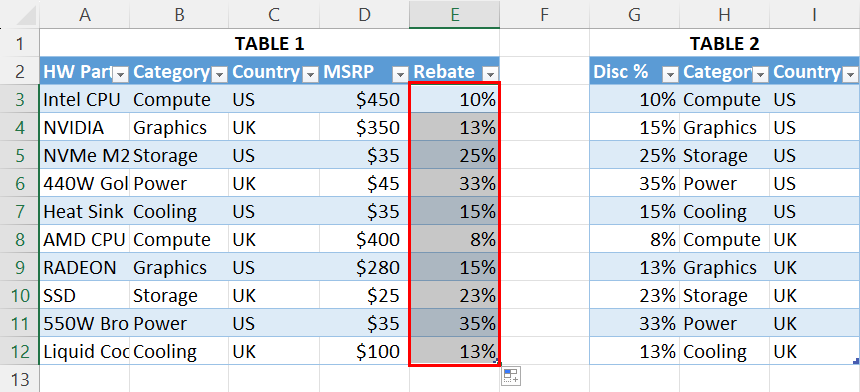The width and height of the screenshot is (860, 392).
Task: Select row 2 header
Action: 20,71
